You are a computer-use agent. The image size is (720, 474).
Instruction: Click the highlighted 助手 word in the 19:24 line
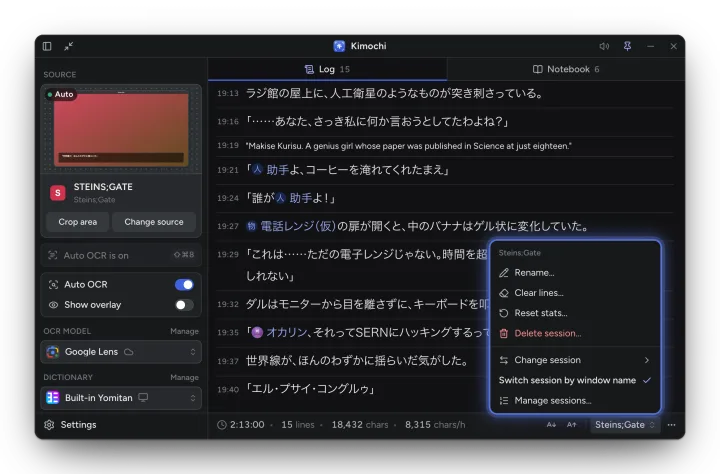(x=301, y=198)
